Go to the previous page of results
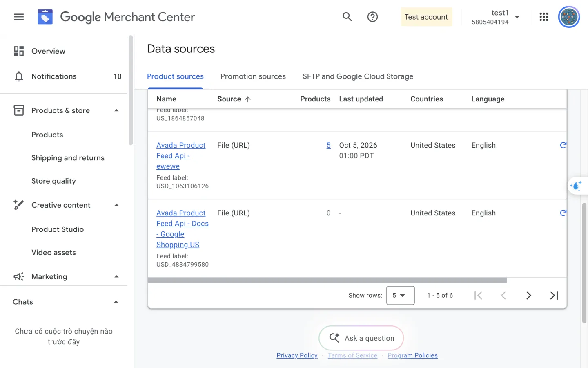Viewport: 588px width, 368px height. point(503,295)
